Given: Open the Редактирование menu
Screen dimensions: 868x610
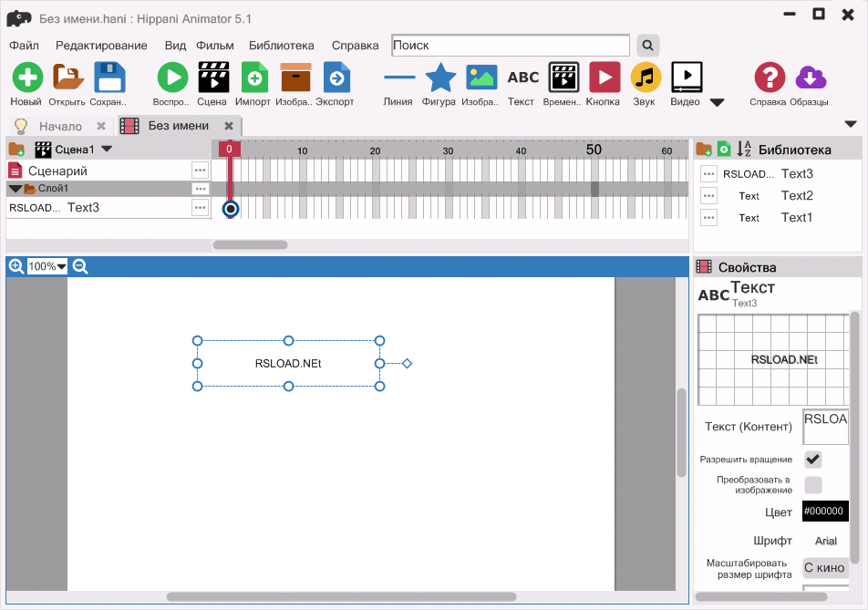Looking at the screenshot, I should pyautogui.click(x=101, y=46).
